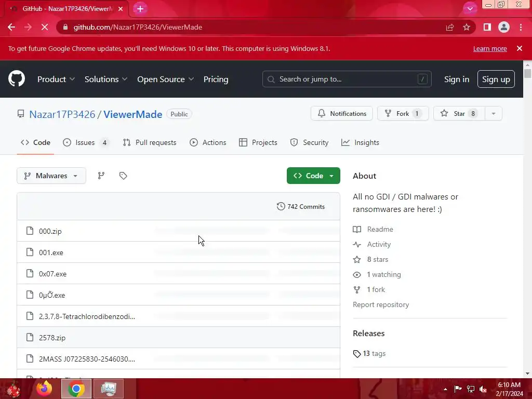532x399 pixels.
Task: Switch to the Code tab
Action: click(35, 142)
